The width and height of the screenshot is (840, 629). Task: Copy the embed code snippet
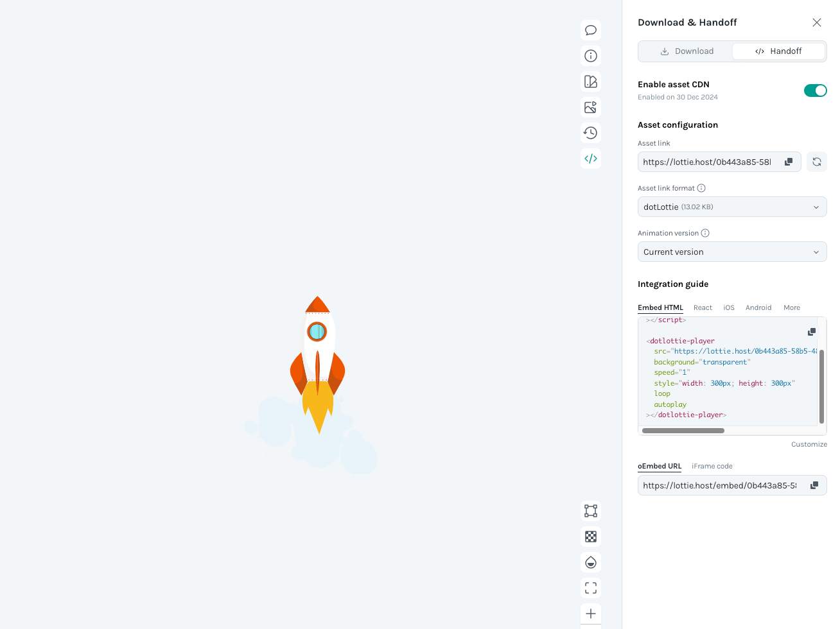tap(811, 332)
